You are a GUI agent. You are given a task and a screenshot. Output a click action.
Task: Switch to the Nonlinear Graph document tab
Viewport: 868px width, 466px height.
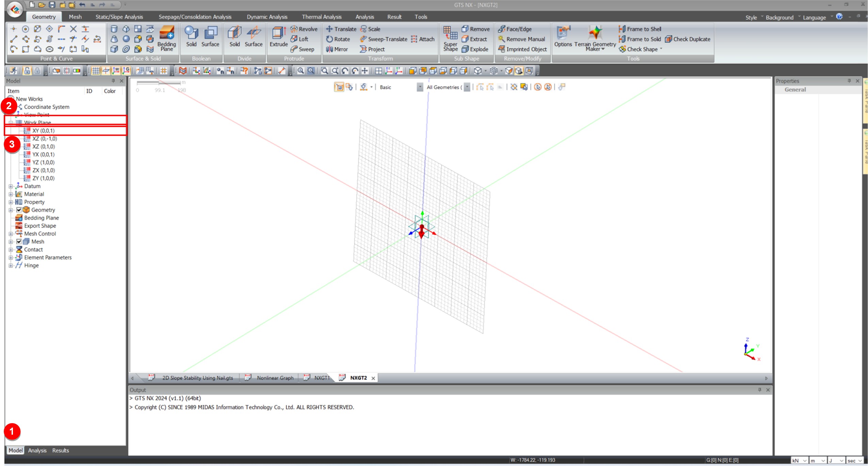point(275,378)
